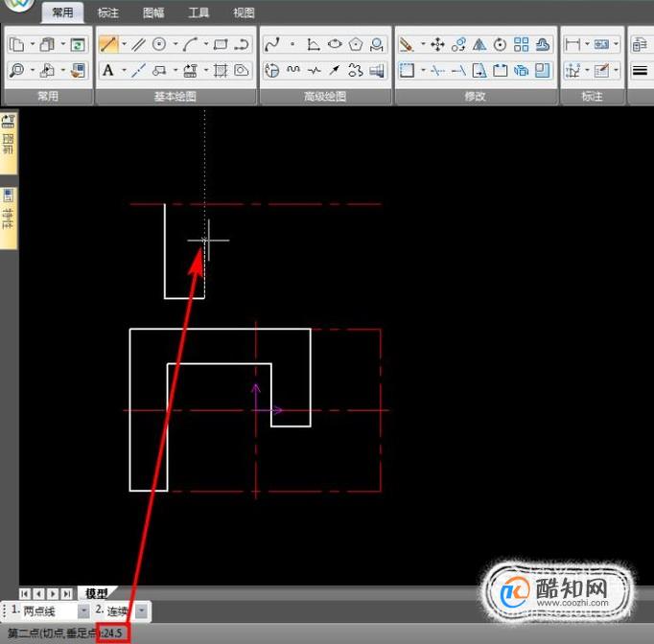This screenshot has height=644, width=654.
Task: Select the Wavy line tool
Action: [293, 70]
